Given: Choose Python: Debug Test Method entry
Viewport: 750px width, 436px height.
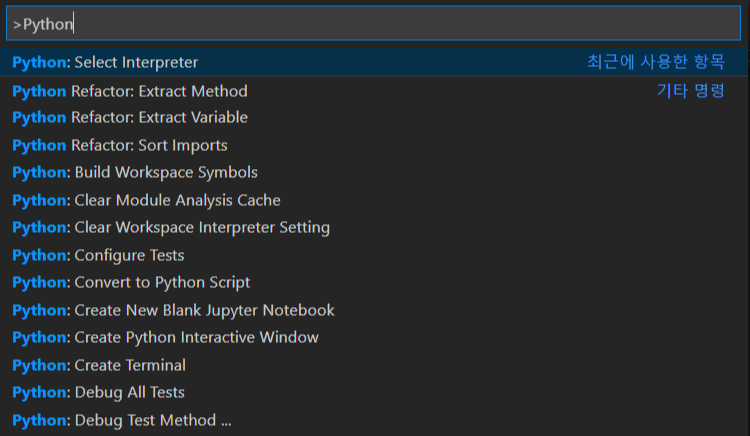Looking at the screenshot, I should pyautogui.click(x=121, y=420).
